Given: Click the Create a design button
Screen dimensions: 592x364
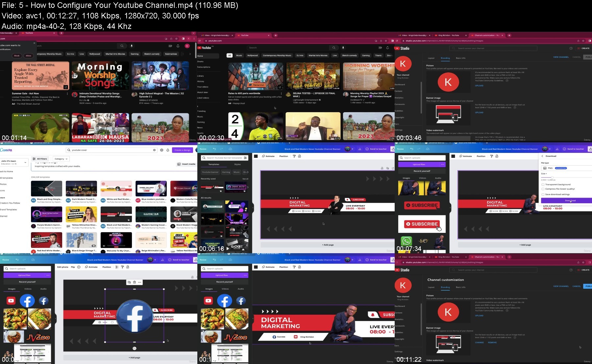Looking at the screenshot, I should pos(183,150).
